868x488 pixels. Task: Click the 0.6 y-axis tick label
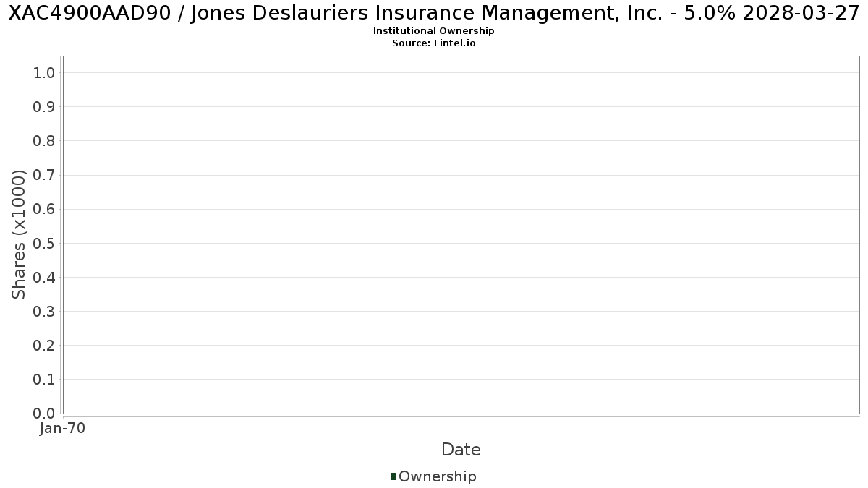pyautogui.click(x=44, y=209)
